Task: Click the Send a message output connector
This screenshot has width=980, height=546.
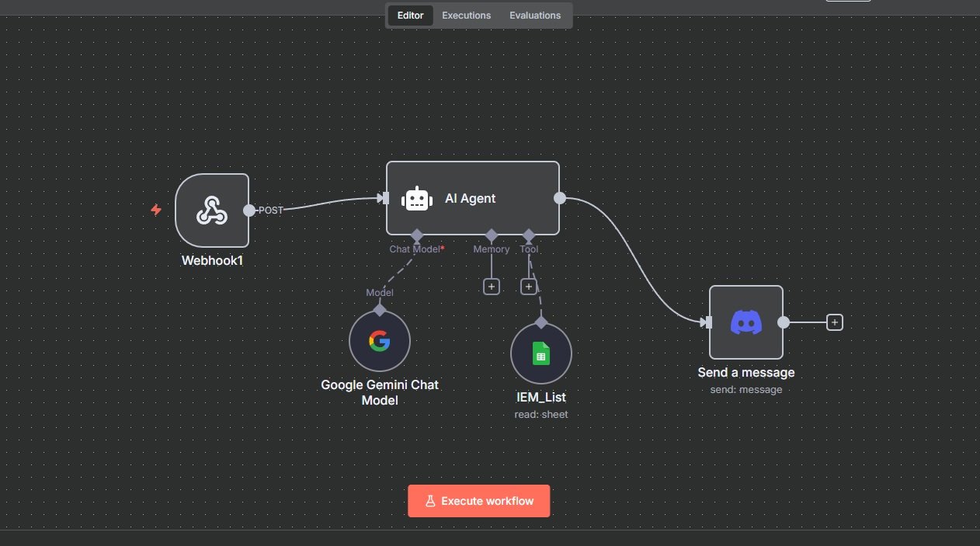Action: coord(784,322)
